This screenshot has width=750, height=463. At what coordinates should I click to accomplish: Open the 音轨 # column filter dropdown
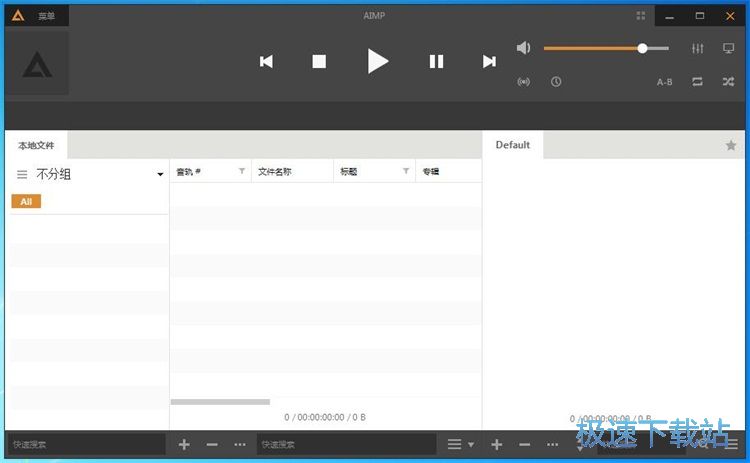coord(241,172)
